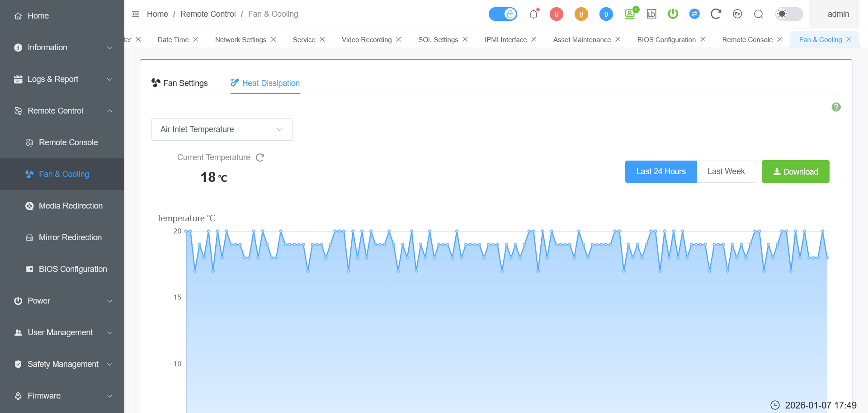Switch to the Fan Settings tab

(180, 83)
